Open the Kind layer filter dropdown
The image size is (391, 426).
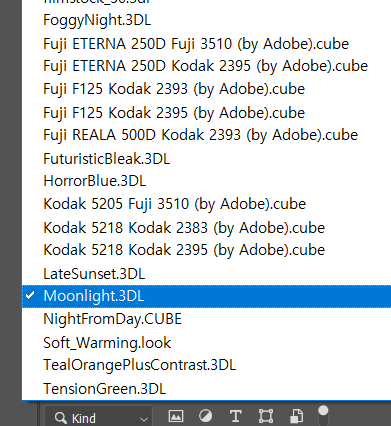click(98, 417)
